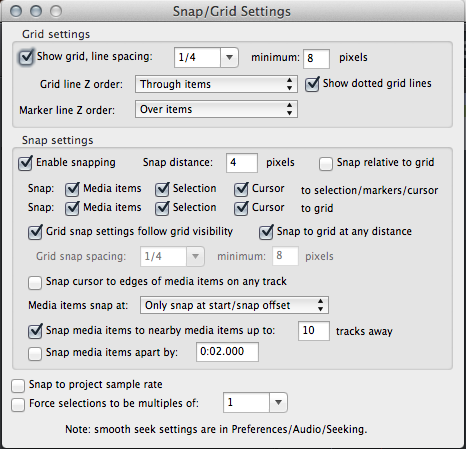
Task: Uncheck Selection snap to grid
Action: 162,208
